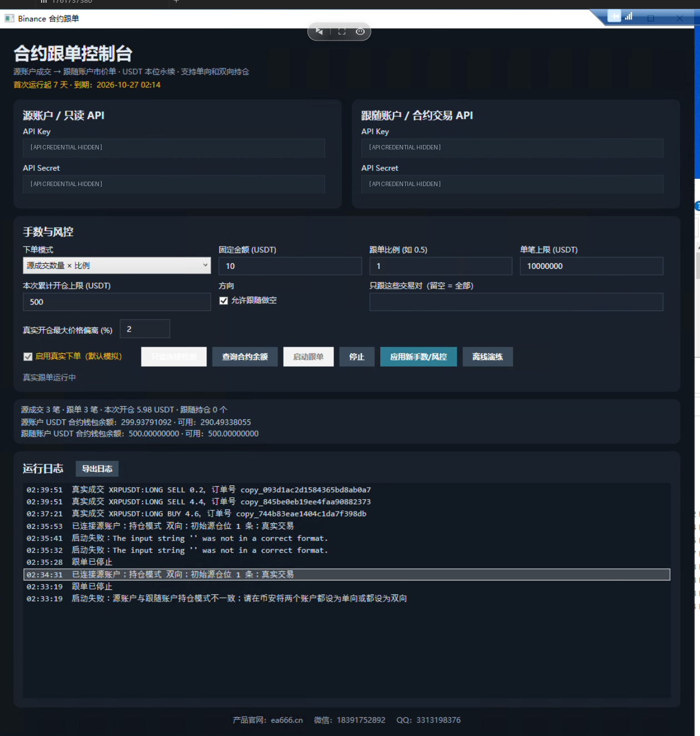700x736 pixels.
Task: Click the pin icon on remote connection bar
Action: 615,17
